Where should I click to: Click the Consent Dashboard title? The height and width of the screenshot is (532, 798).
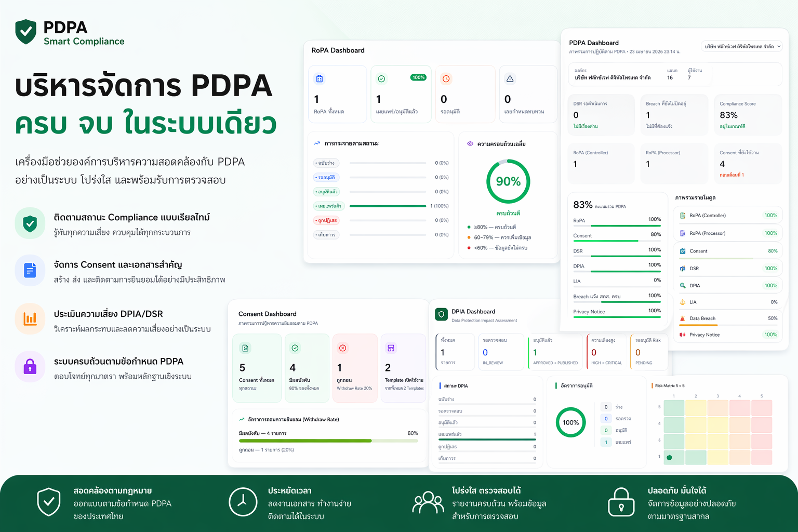pyautogui.click(x=268, y=314)
